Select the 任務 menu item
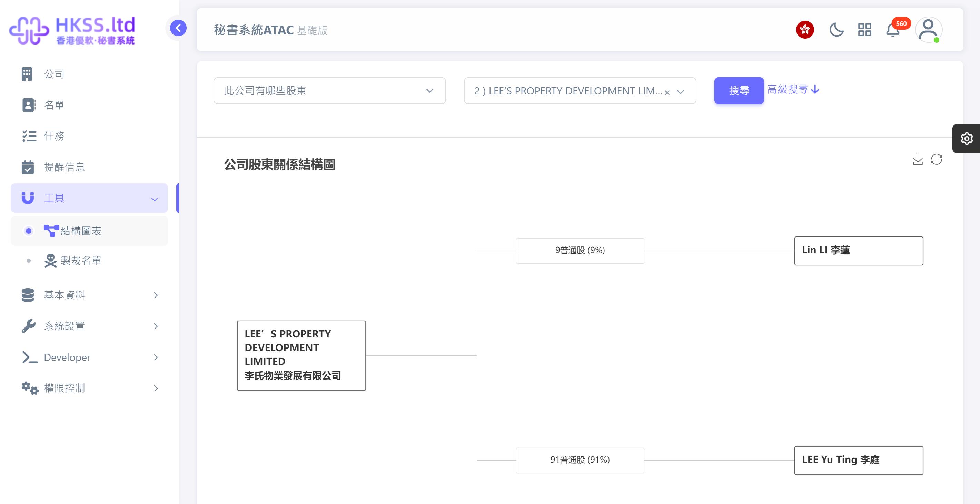This screenshot has width=980, height=504. pos(89,136)
